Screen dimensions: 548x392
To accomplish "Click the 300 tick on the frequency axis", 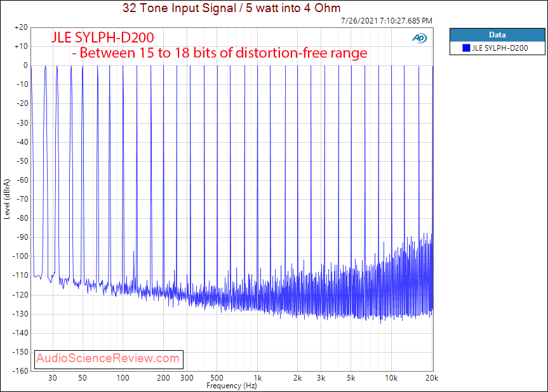I will (187, 377).
